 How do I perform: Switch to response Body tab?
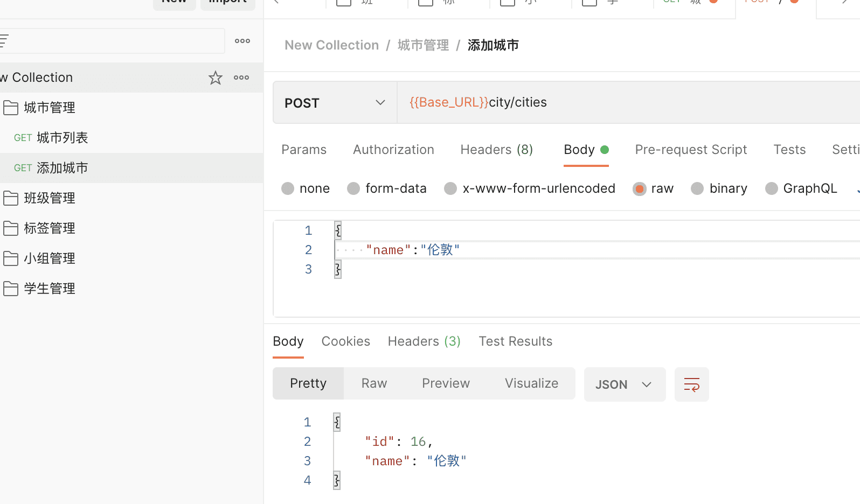click(288, 341)
